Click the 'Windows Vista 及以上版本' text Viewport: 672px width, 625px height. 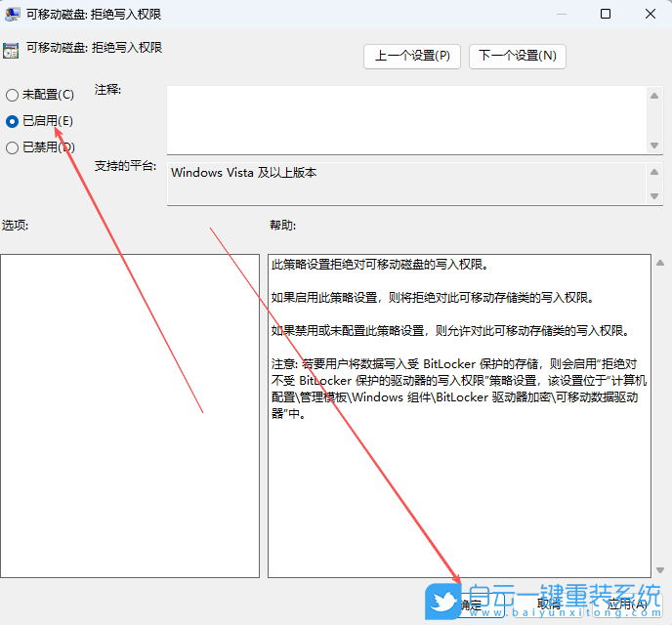tap(243, 173)
